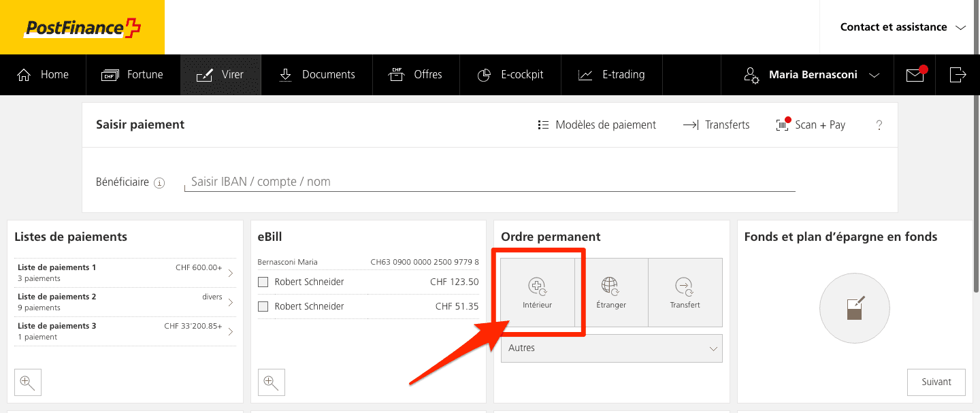The height and width of the screenshot is (413, 980).
Task: Open the E-trading page
Action: (x=611, y=75)
